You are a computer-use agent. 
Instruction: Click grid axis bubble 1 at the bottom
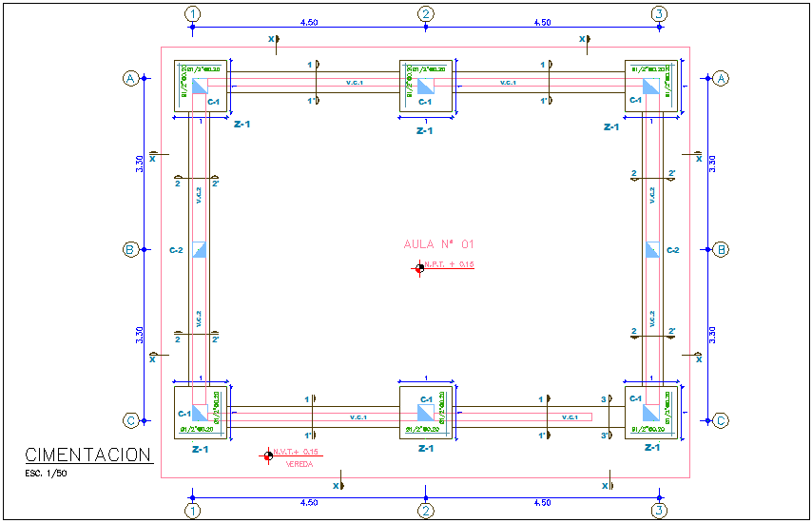[x=193, y=511]
